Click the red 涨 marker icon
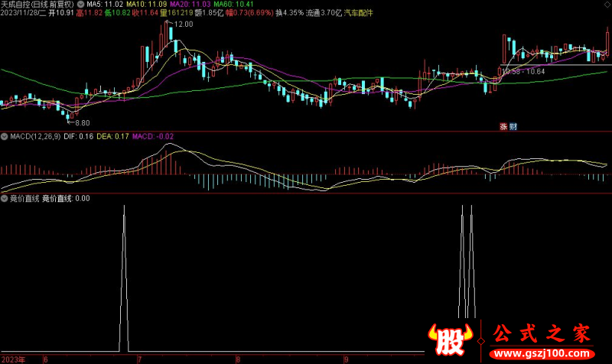Screen dimensions: 612x364 tap(503, 127)
